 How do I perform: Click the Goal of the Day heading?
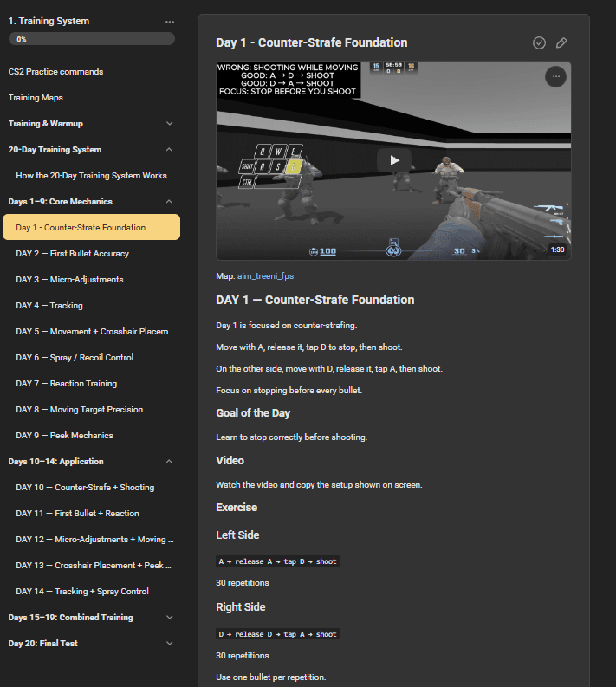pyautogui.click(x=253, y=413)
